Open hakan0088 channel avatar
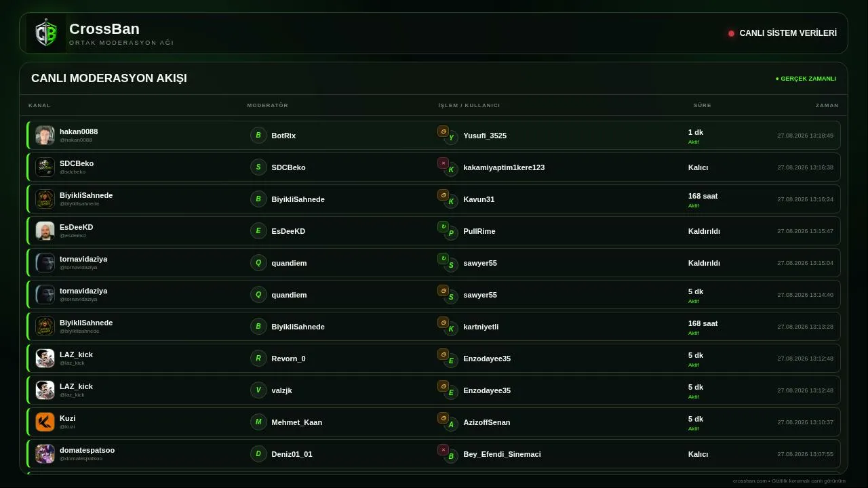The image size is (868, 488). pyautogui.click(x=45, y=135)
